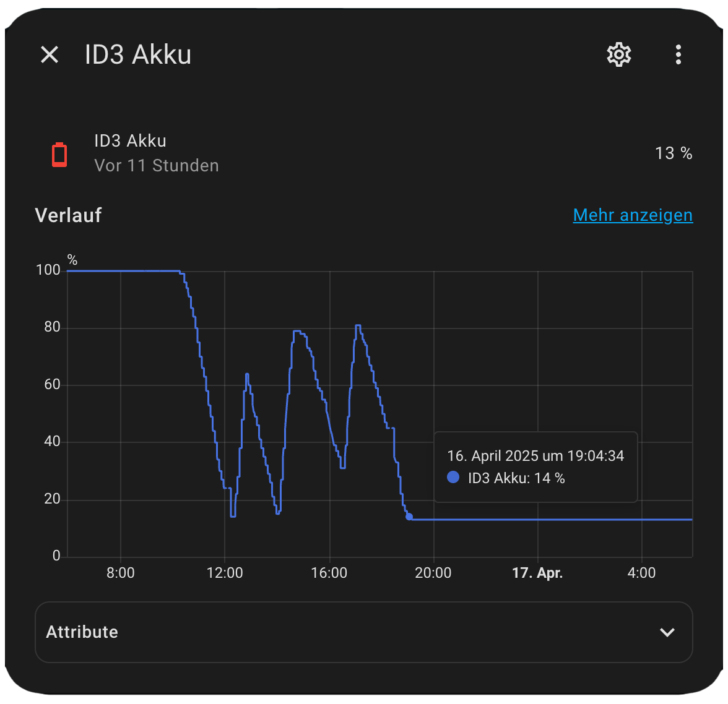Click the chart tooltip for 19:04:34
This screenshot has width=728, height=704.
pos(536,467)
